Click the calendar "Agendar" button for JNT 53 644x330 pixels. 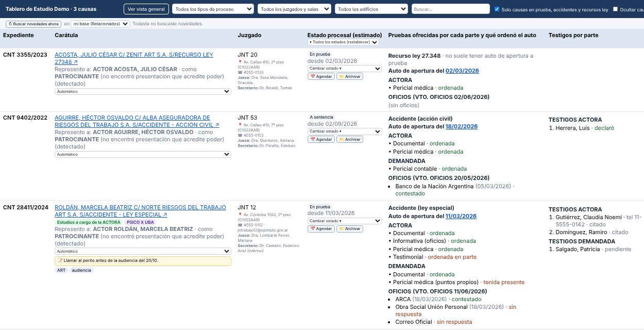[321, 139]
